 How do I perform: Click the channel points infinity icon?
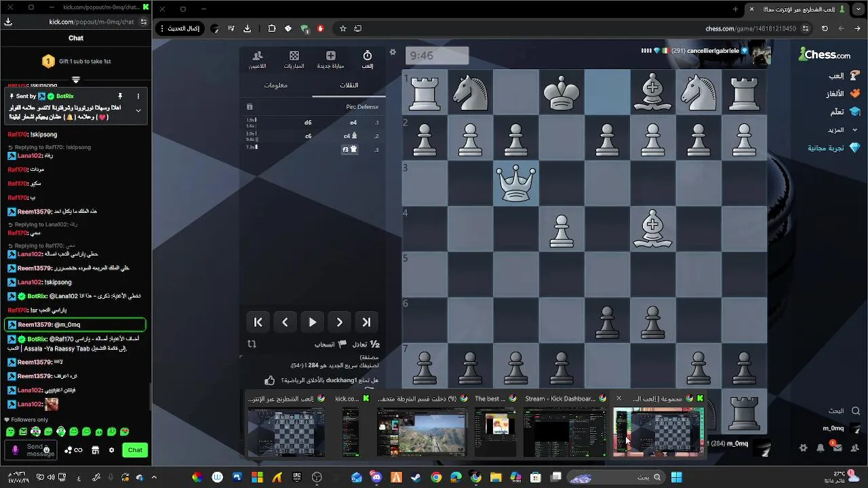coord(74,450)
